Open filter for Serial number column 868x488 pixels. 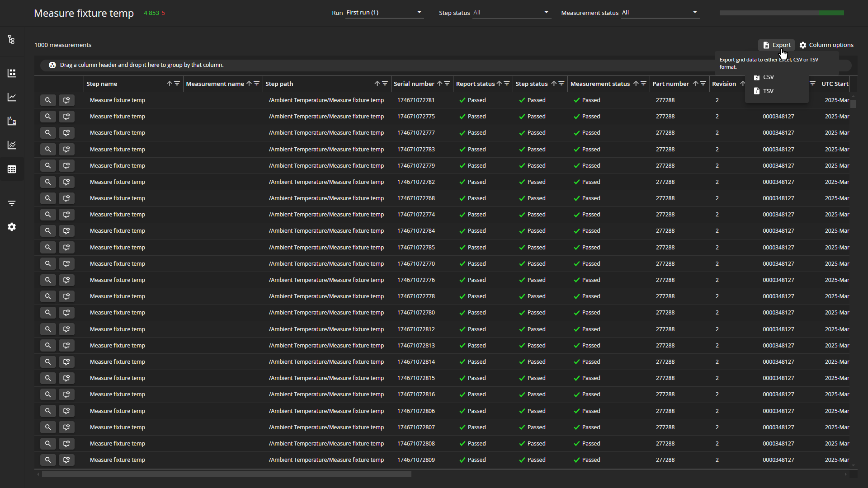[x=447, y=84]
